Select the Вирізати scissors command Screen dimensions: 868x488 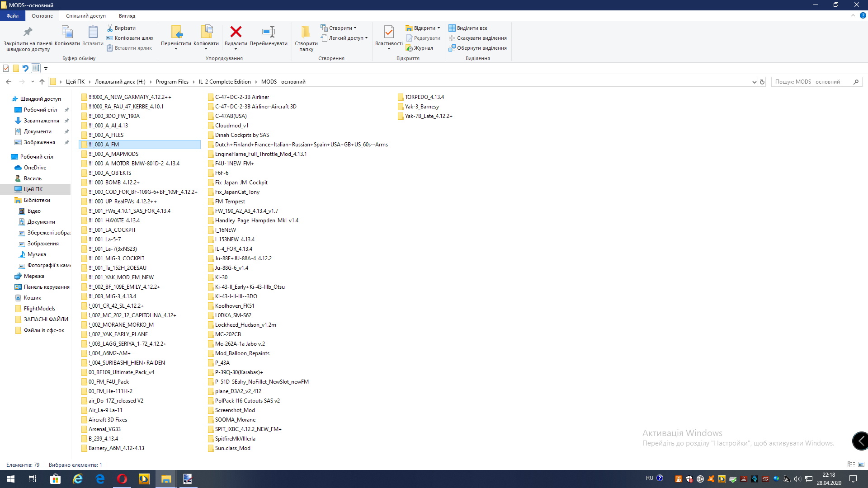(x=121, y=28)
